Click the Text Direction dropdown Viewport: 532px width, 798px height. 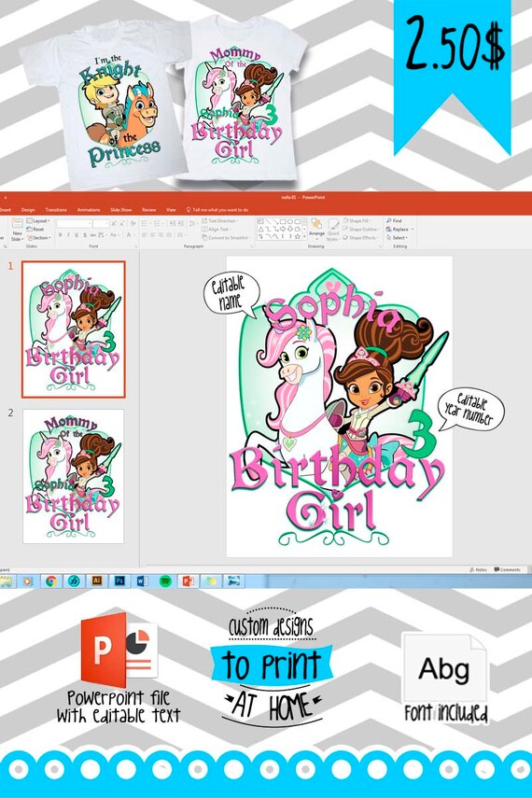pos(220,221)
